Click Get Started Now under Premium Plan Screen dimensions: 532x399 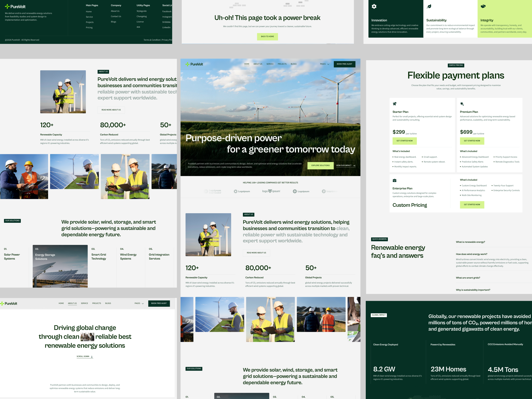click(472, 141)
